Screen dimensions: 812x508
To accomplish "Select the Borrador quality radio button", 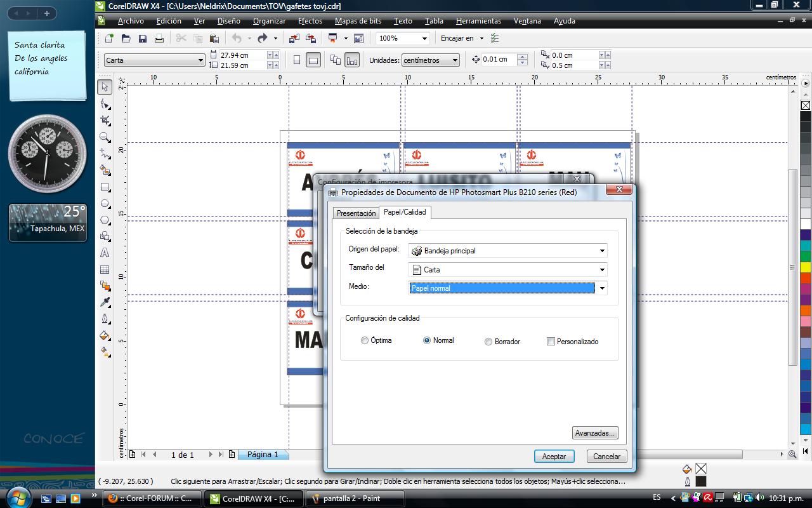I will tap(488, 342).
